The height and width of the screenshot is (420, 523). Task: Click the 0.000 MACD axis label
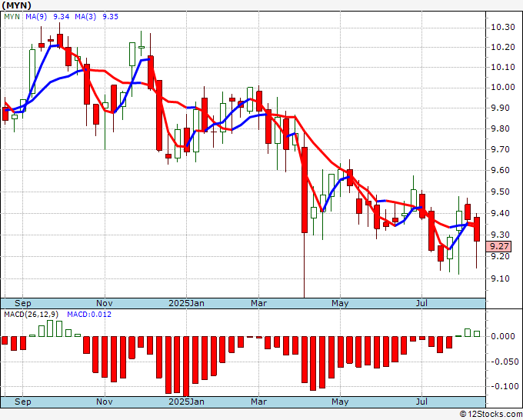[504, 336]
